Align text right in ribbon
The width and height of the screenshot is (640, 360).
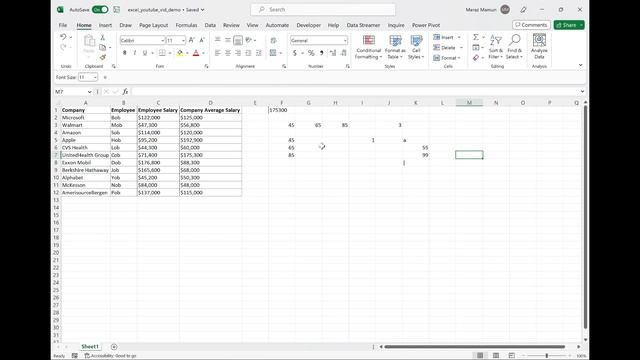point(238,53)
